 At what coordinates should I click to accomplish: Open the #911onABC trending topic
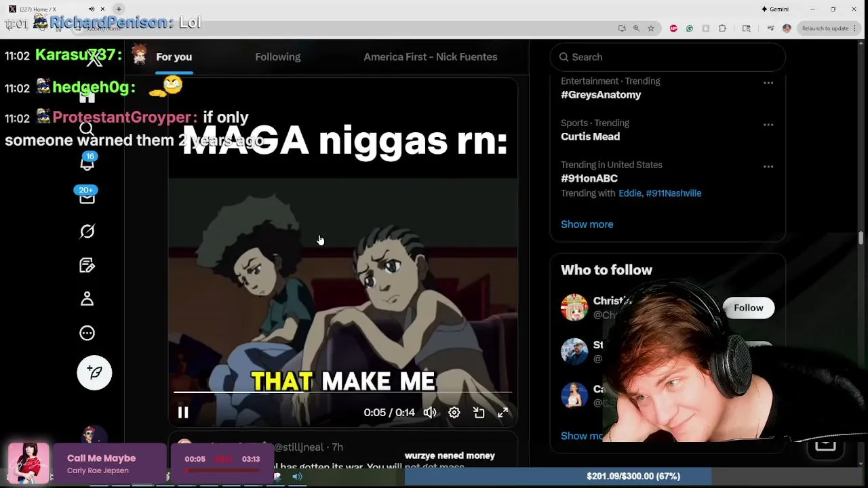(x=589, y=178)
